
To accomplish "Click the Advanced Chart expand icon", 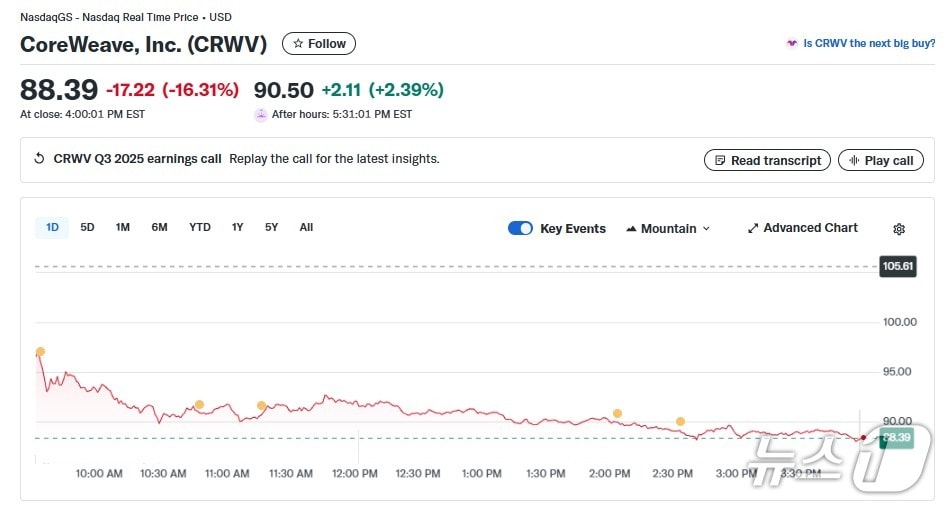I will 753,228.
